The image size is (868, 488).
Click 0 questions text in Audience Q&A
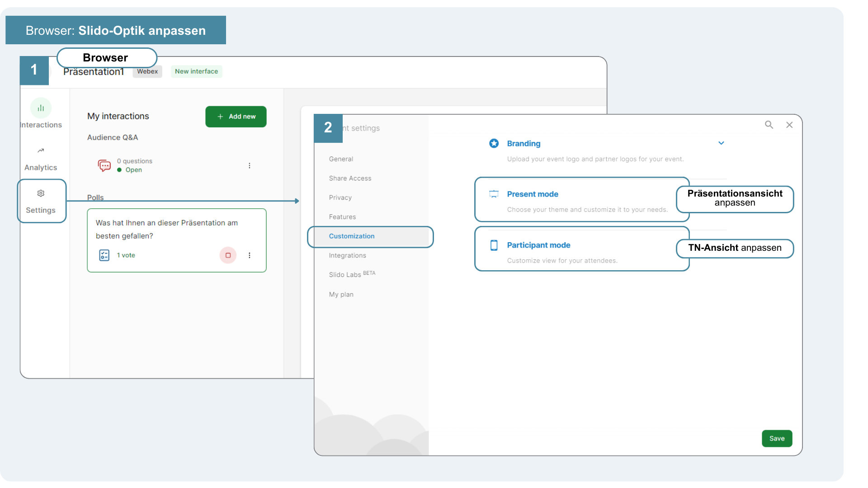click(135, 161)
